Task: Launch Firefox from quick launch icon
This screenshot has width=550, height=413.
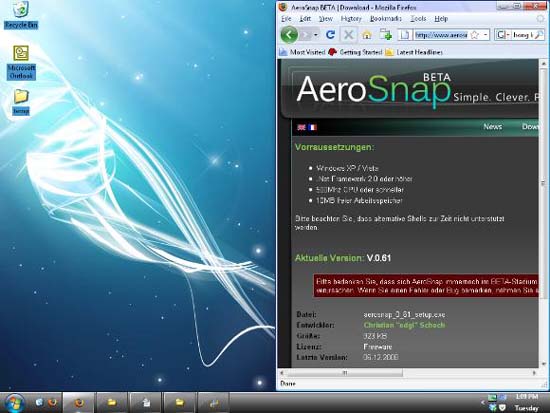Action: (x=53, y=402)
